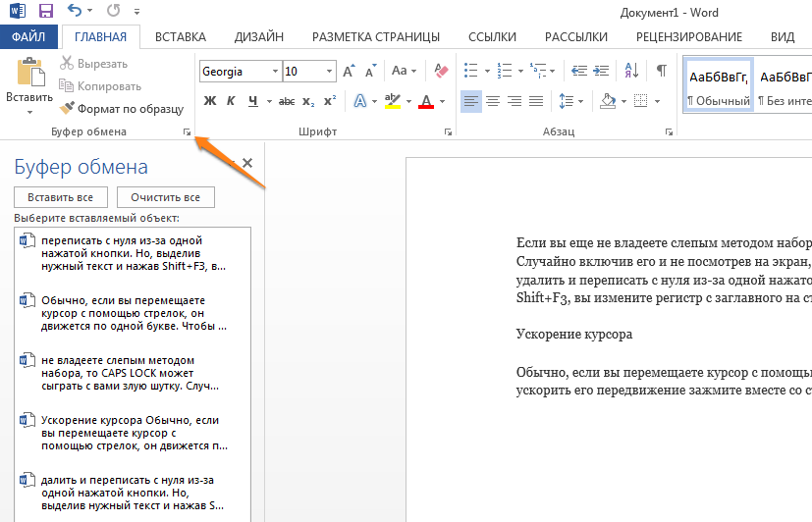Click the bulleted list icon
This screenshot has height=522, width=812.
470,71
